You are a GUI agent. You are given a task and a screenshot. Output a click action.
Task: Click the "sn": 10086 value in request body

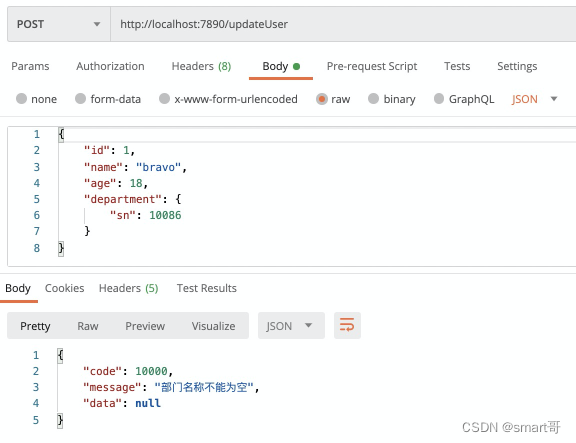point(165,215)
